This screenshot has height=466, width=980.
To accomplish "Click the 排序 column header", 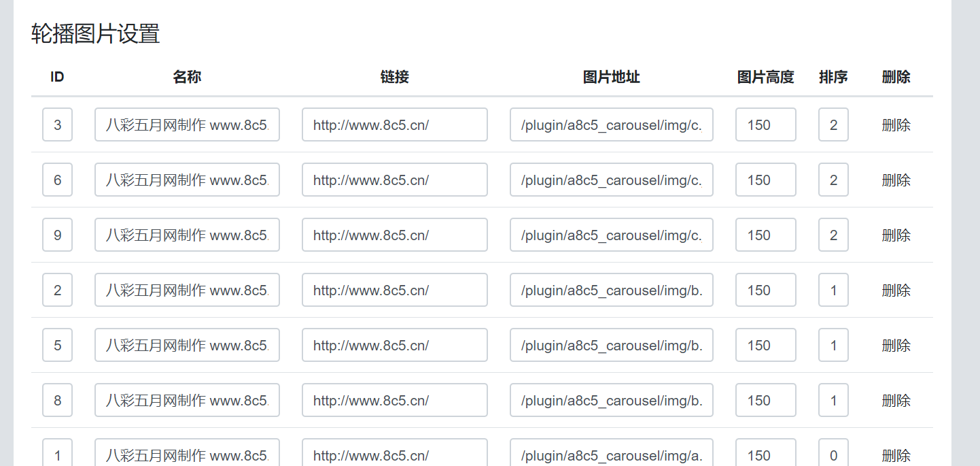I will (x=833, y=77).
